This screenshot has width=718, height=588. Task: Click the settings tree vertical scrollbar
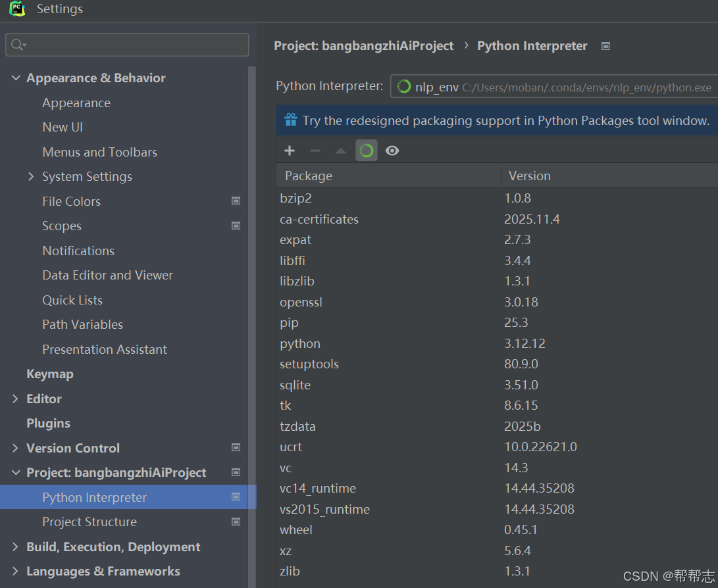tap(251, 327)
